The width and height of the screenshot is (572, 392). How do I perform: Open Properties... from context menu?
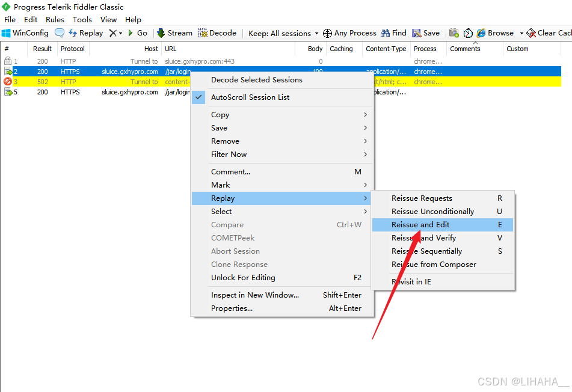tap(283, 308)
